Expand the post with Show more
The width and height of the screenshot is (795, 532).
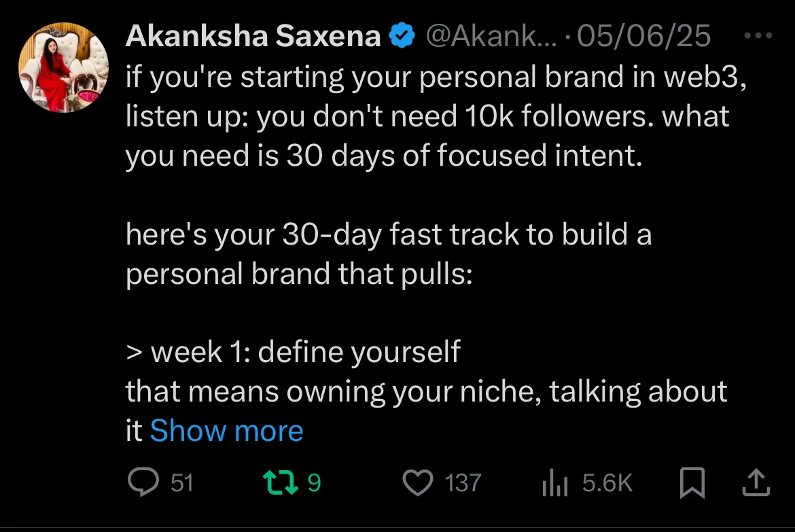(x=226, y=431)
